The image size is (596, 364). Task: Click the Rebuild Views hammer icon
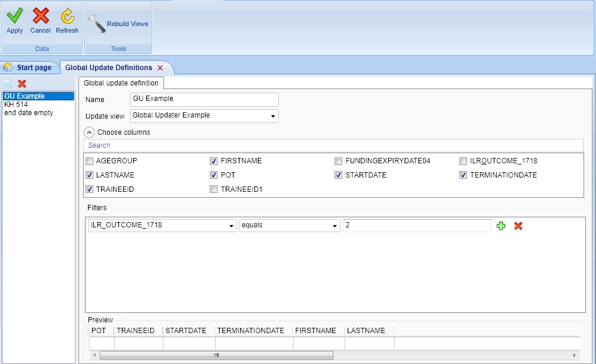coord(96,24)
